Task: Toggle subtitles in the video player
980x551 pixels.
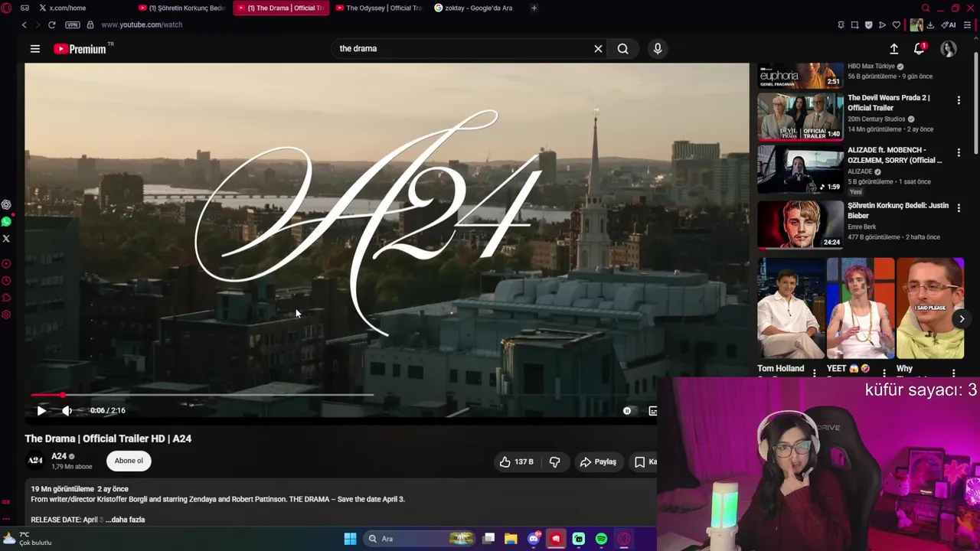Action: [652, 411]
